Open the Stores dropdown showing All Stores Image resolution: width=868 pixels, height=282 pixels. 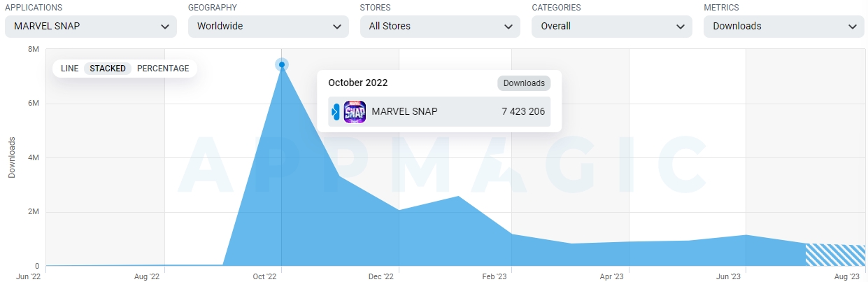pyautogui.click(x=440, y=27)
